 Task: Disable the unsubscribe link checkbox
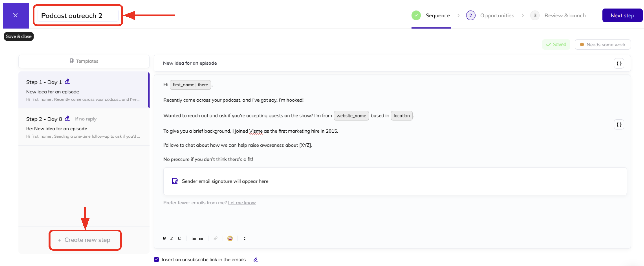pos(156,259)
